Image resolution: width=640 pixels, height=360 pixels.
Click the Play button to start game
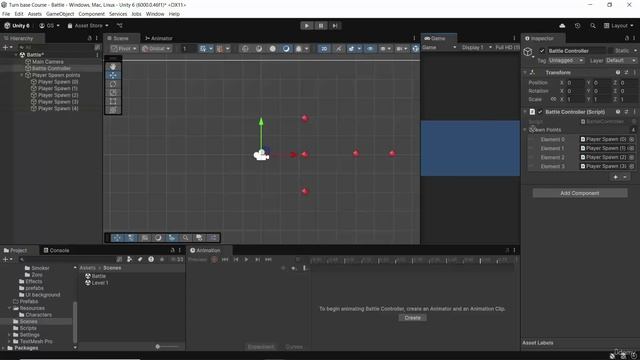[307, 26]
